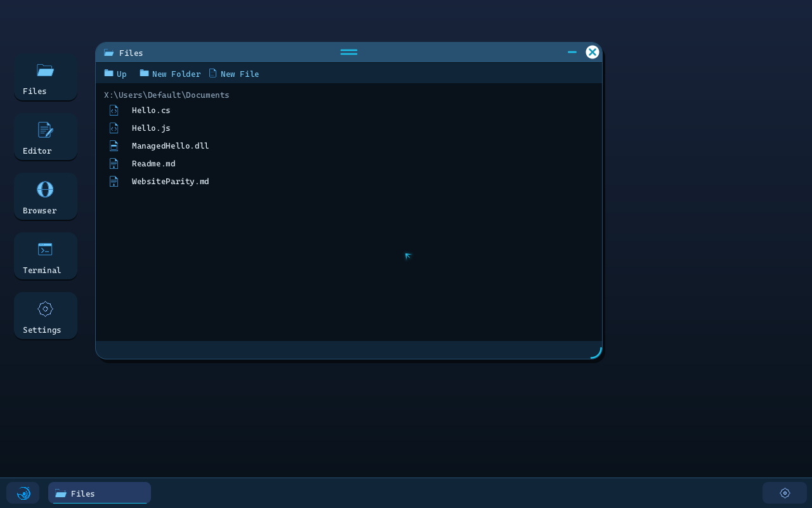This screenshot has width=812, height=508.
Task: Select the Hello.js file name
Action: click(x=151, y=128)
